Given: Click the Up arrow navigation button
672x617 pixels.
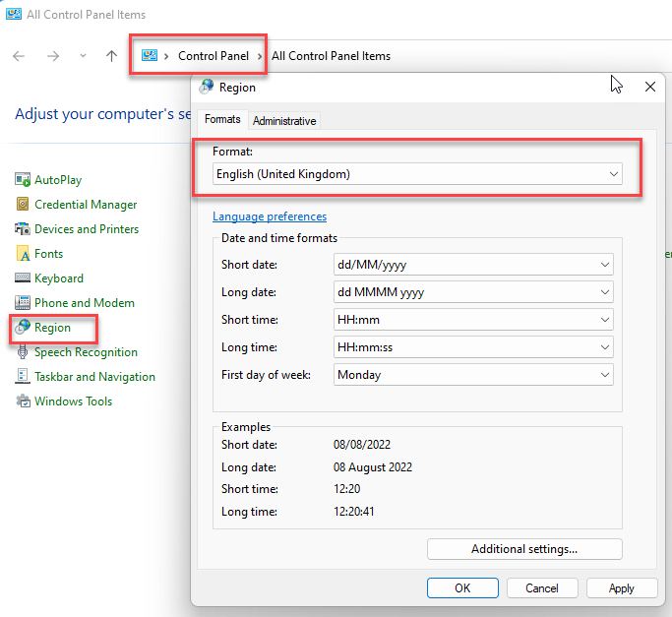Looking at the screenshot, I should (x=111, y=56).
